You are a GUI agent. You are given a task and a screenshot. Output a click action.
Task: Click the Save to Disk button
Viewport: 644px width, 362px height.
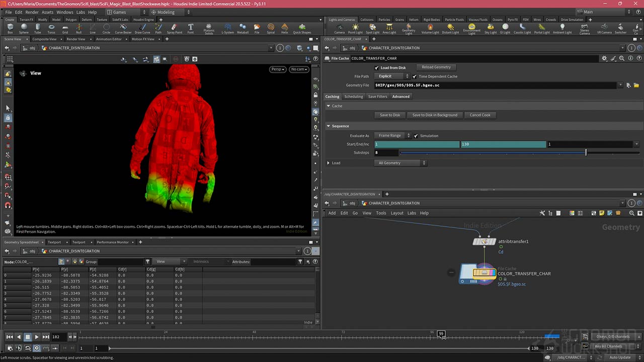[390, 115]
